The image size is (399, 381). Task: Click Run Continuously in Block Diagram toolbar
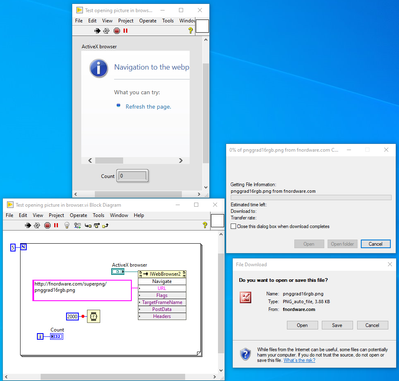coord(37,225)
